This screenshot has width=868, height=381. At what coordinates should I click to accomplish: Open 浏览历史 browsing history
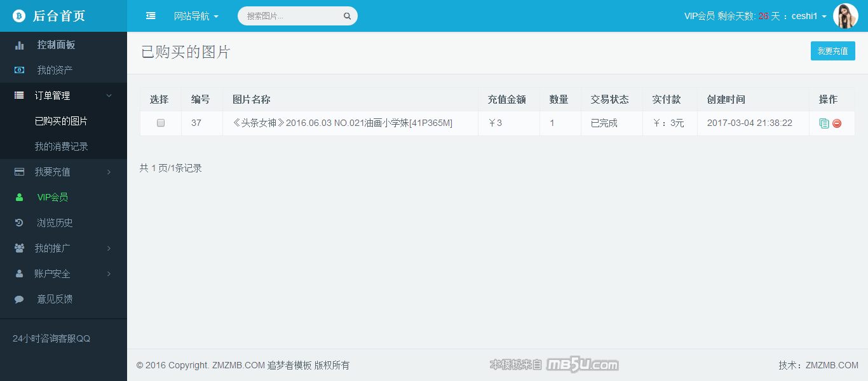point(55,223)
